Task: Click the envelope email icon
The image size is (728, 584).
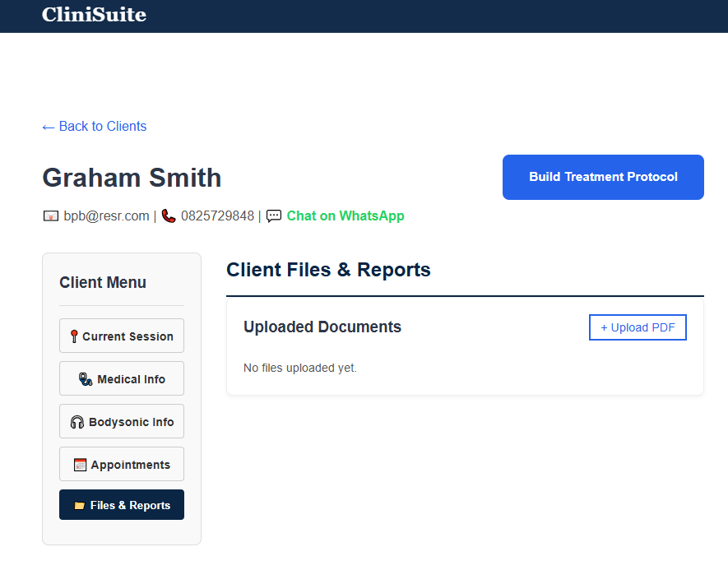Action: pos(51,216)
